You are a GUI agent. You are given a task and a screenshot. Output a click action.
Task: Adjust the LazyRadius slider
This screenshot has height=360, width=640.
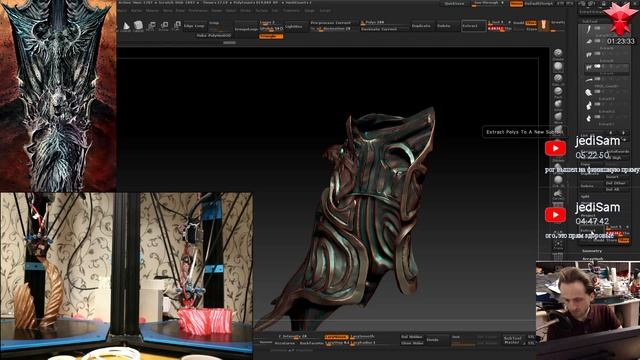(x=362, y=343)
